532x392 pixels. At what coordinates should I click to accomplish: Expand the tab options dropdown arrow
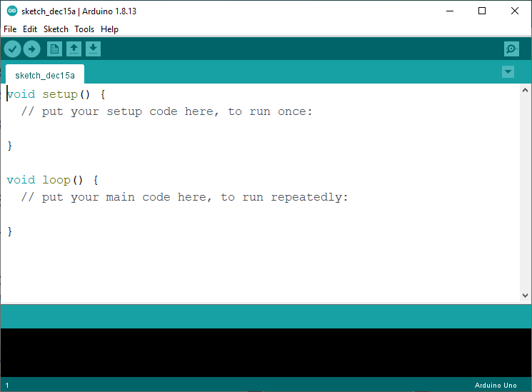point(508,71)
